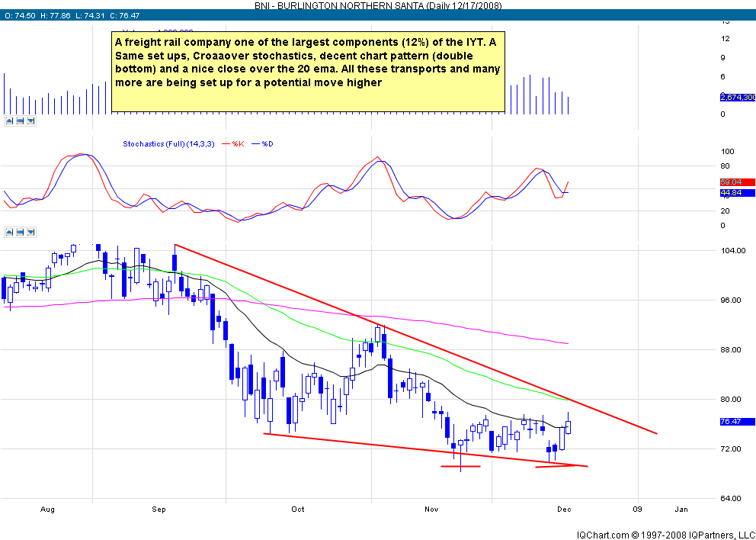Click the red %K legend entry
The height and width of the screenshot is (540, 756).
[x=233, y=144]
